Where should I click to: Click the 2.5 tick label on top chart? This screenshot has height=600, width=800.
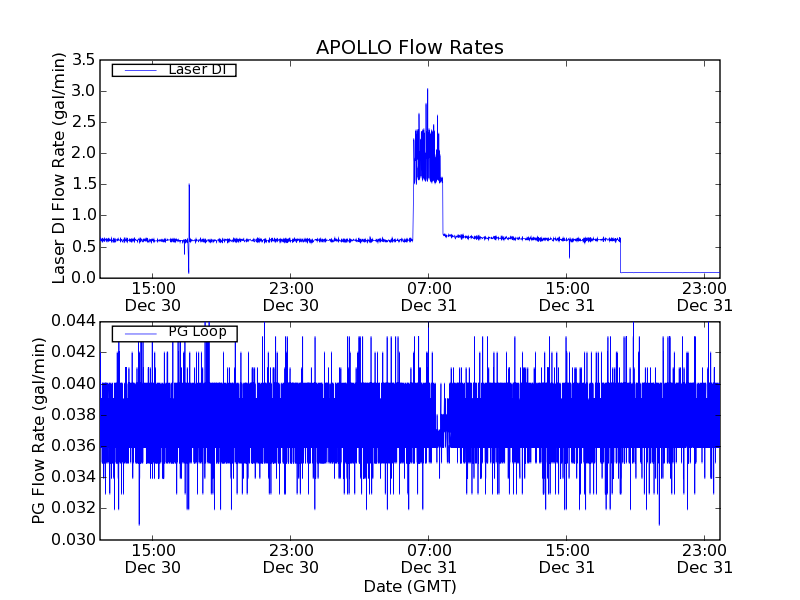pyautogui.click(x=84, y=122)
